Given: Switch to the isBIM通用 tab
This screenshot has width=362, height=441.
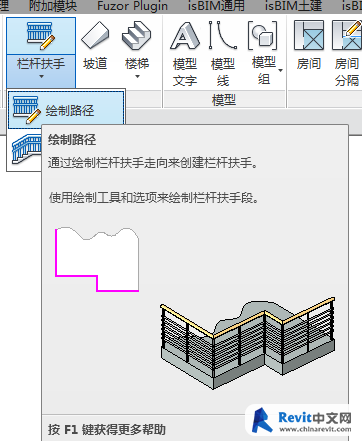Looking at the screenshot, I should [216, 6].
